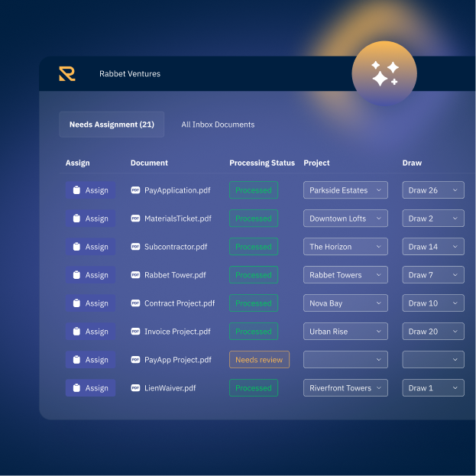Expand the Draw 2 dropdown

pyautogui.click(x=433, y=219)
